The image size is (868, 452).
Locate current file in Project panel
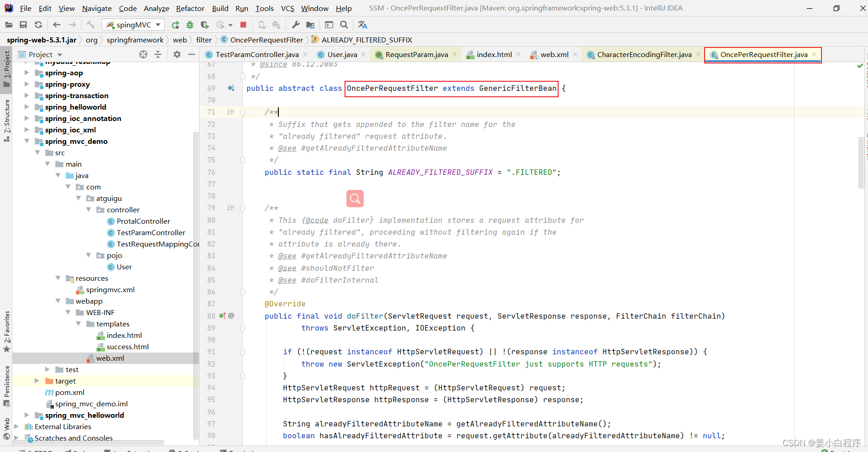pos(143,54)
